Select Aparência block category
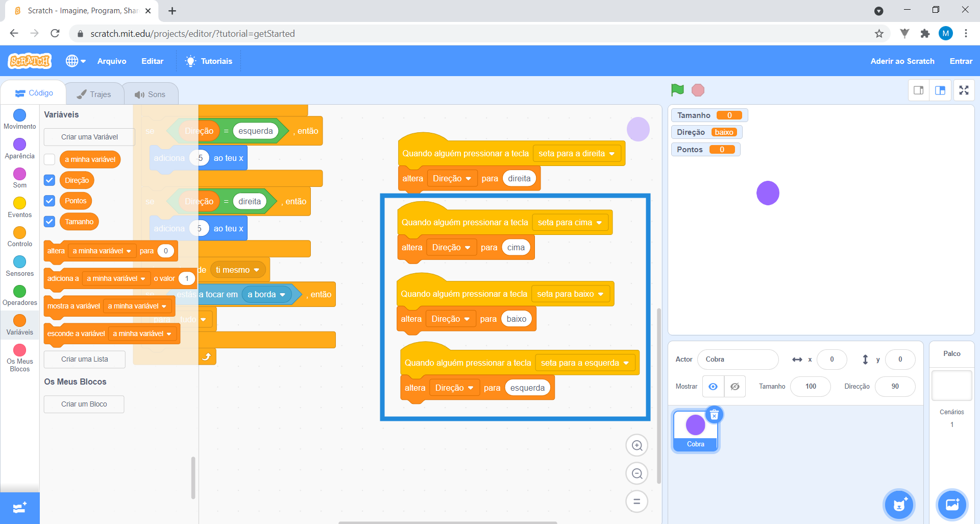Image resolution: width=980 pixels, height=524 pixels. point(20,149)
